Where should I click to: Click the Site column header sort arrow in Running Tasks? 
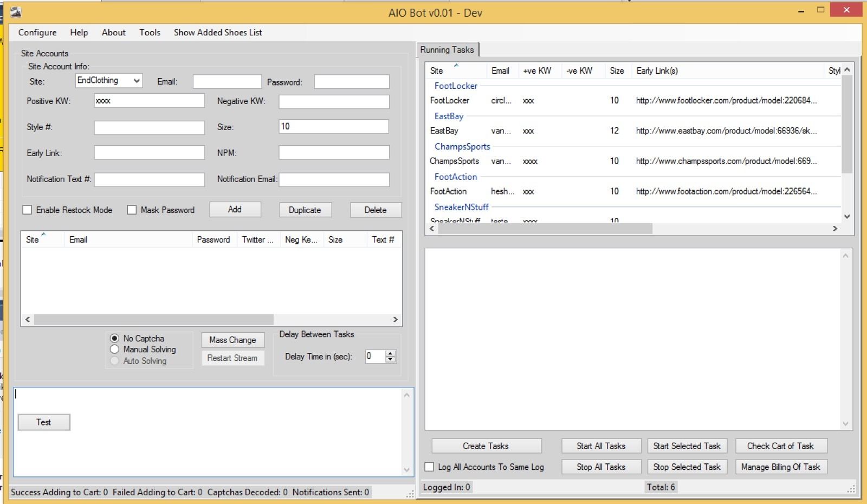(x=456, y=65)
